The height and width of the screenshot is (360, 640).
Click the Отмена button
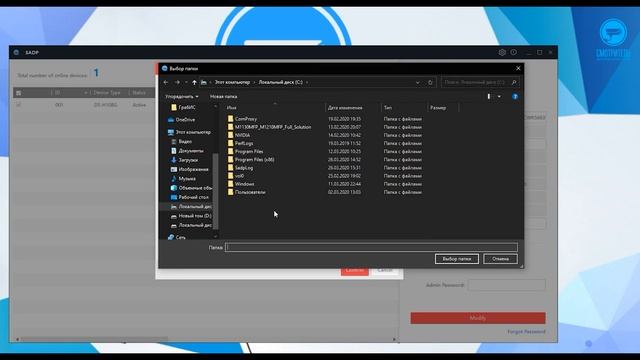[x=500, y=259]
